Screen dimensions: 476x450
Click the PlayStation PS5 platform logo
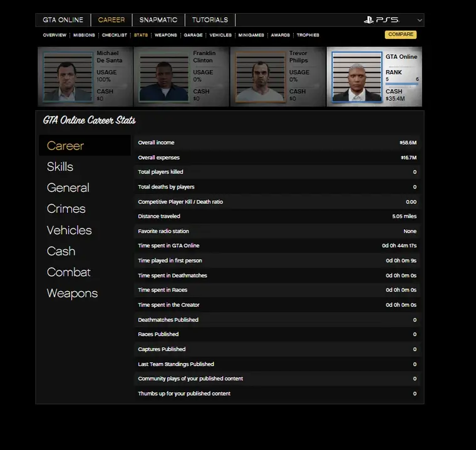point(381,20)
